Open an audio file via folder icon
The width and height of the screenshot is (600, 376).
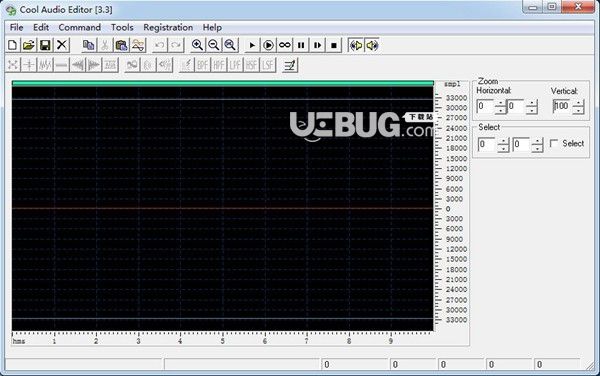coord(29,45)
